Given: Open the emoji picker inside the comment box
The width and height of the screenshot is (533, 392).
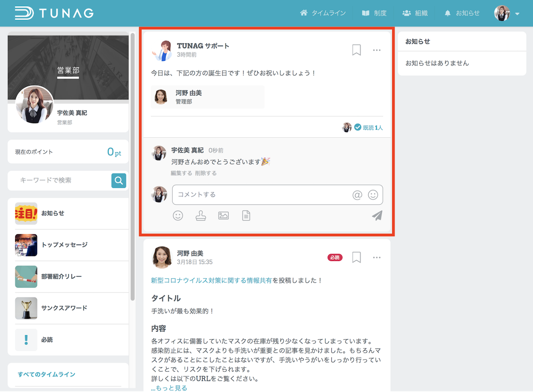Looking at the screenshot, I should [373, 195].
